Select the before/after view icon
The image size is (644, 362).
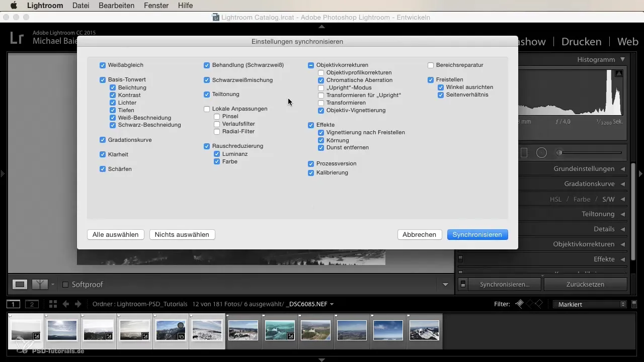tap(40, 284)
